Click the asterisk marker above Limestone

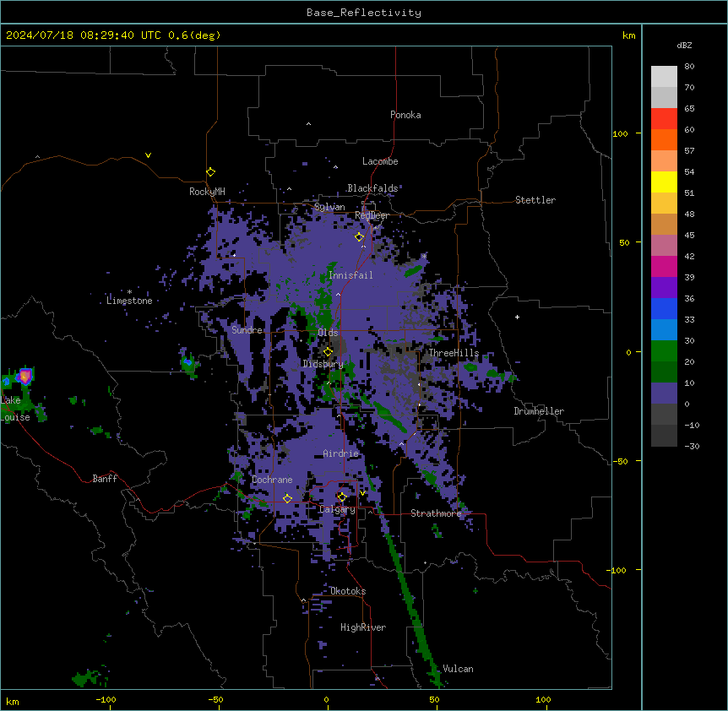[129, 291]
